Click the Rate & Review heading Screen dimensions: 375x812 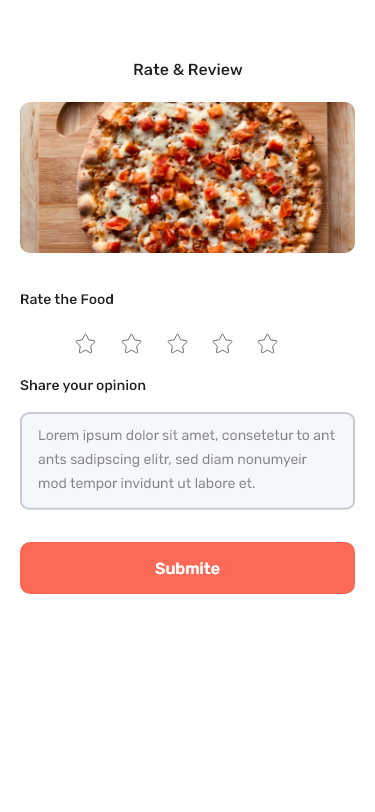pos(188,69)
